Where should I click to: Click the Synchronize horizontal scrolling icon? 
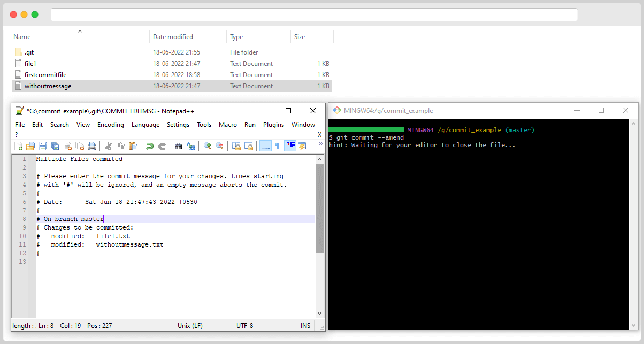(248, 146)
